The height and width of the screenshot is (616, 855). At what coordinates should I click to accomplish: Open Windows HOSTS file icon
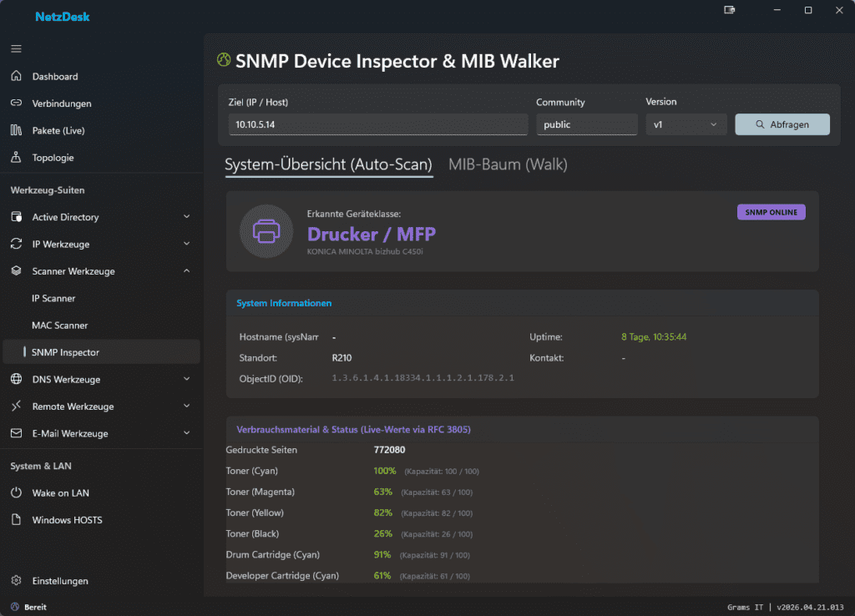pyautogui.click(x=16, y=520)
